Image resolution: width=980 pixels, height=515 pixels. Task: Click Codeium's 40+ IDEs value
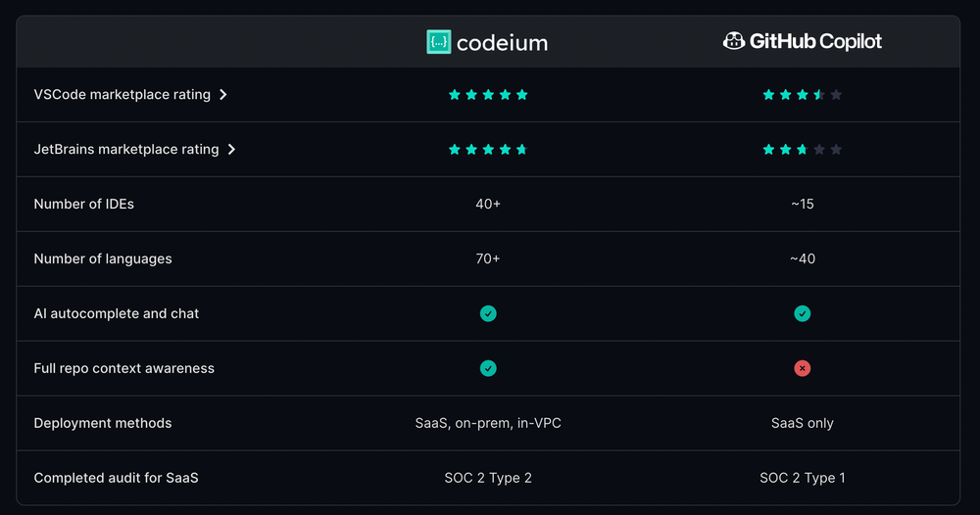(x=488, y=205)
